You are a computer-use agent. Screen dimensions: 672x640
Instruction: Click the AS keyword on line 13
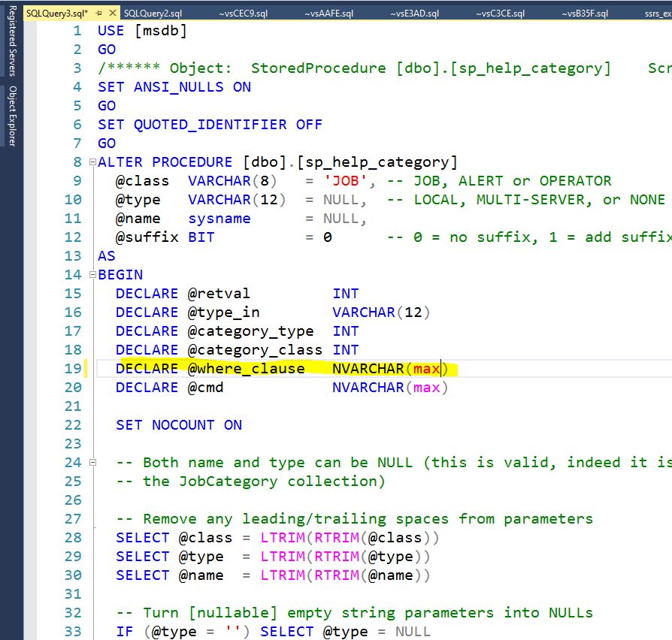(107, 256)
